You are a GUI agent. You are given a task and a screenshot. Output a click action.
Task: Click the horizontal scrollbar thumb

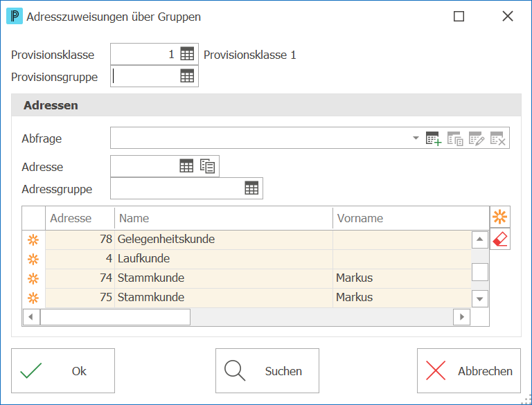115,317
